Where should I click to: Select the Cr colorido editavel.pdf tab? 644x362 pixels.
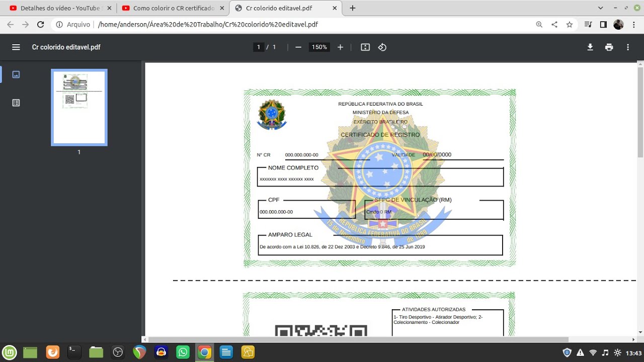pyautogui.click(x=286, y=8)
